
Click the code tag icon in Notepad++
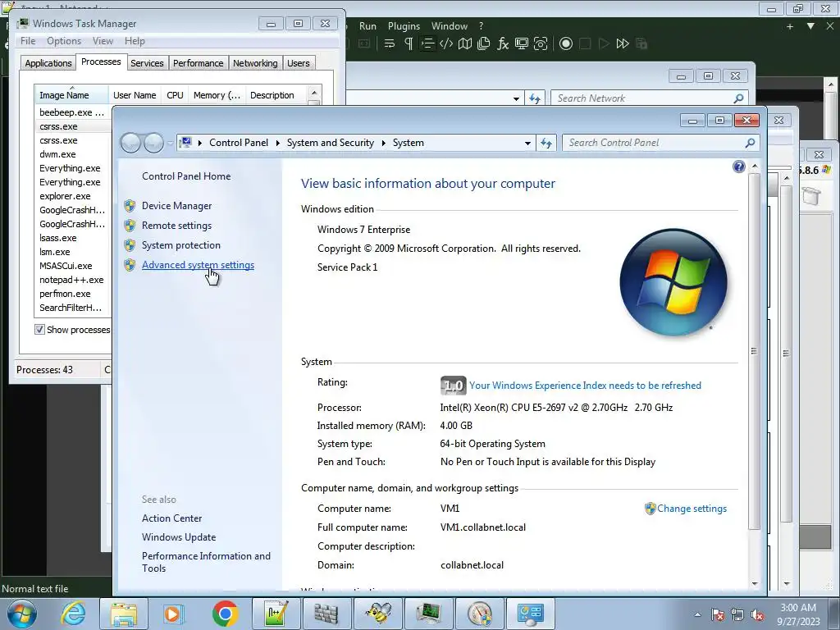(x=445, y=43)
